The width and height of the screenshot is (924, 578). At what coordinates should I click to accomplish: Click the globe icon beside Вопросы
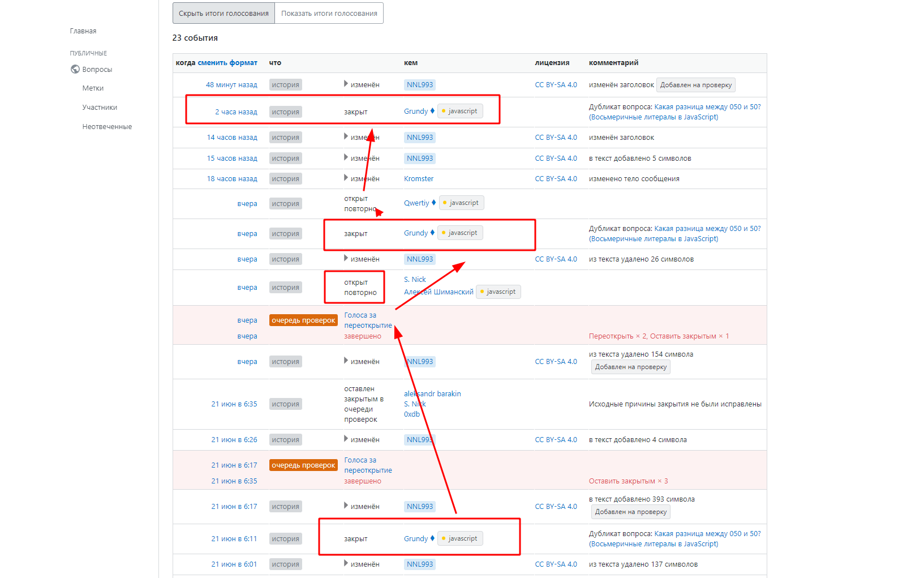[x=75, y=69]
